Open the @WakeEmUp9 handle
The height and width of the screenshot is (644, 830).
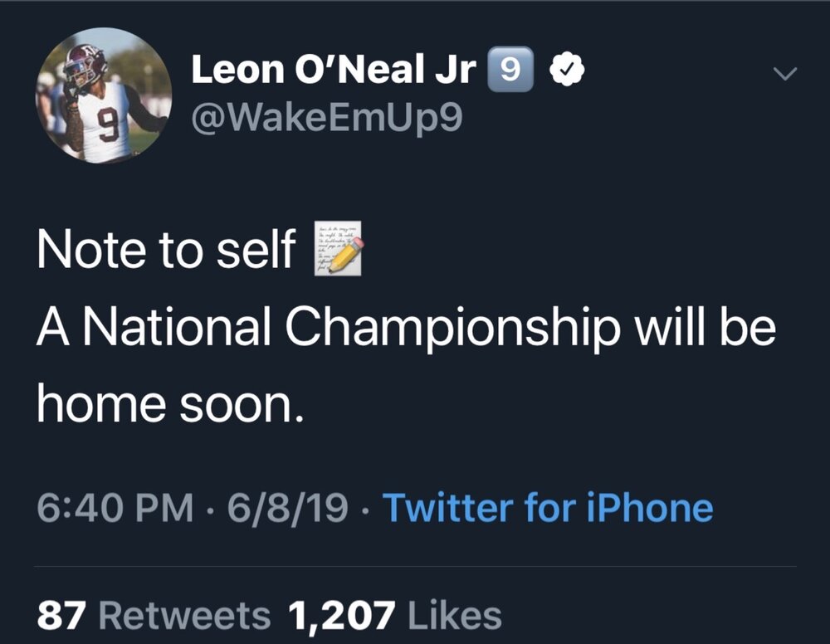(x=326, y=120)
